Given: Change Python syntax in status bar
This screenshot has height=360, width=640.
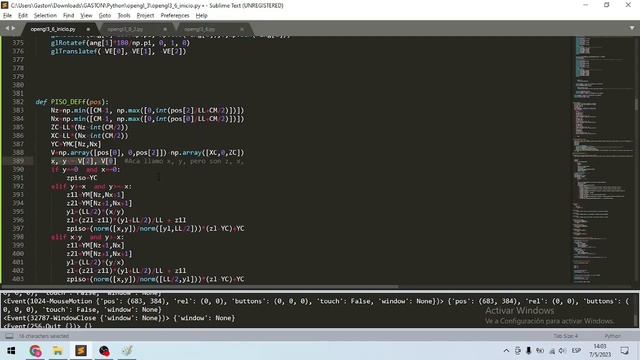Looking at the screenshot, I should coord(612,336).
